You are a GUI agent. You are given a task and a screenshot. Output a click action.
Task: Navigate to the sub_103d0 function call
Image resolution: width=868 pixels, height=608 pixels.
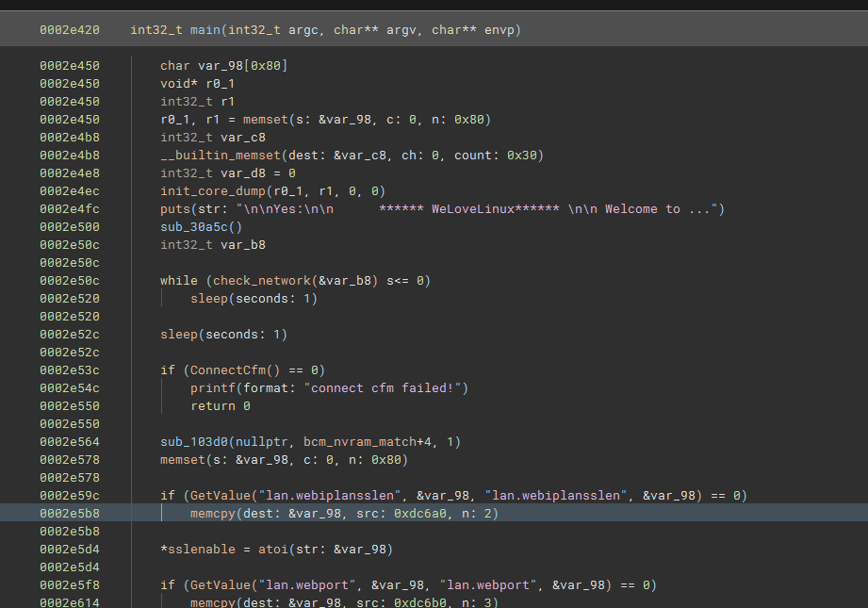194,442
